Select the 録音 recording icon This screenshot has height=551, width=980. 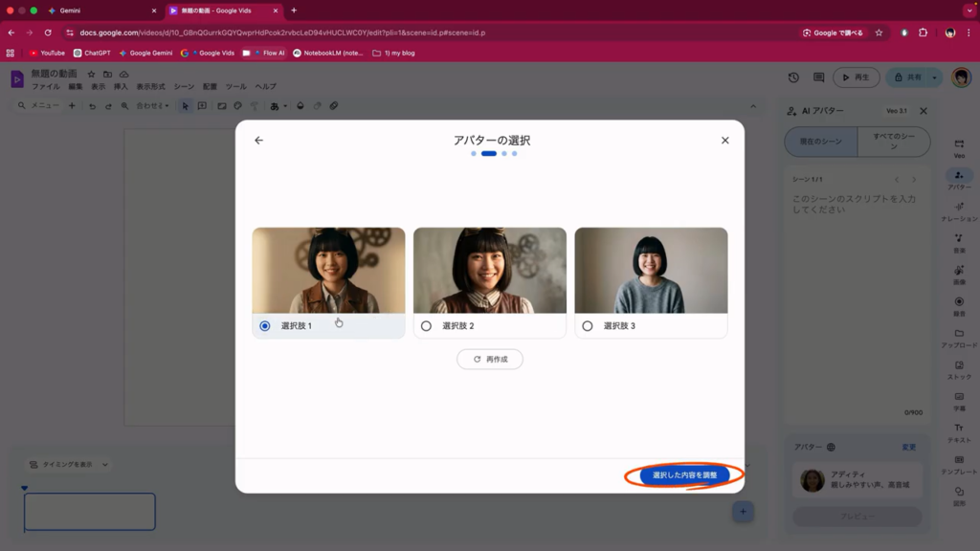pyautogui.click(x=959, y=303)
